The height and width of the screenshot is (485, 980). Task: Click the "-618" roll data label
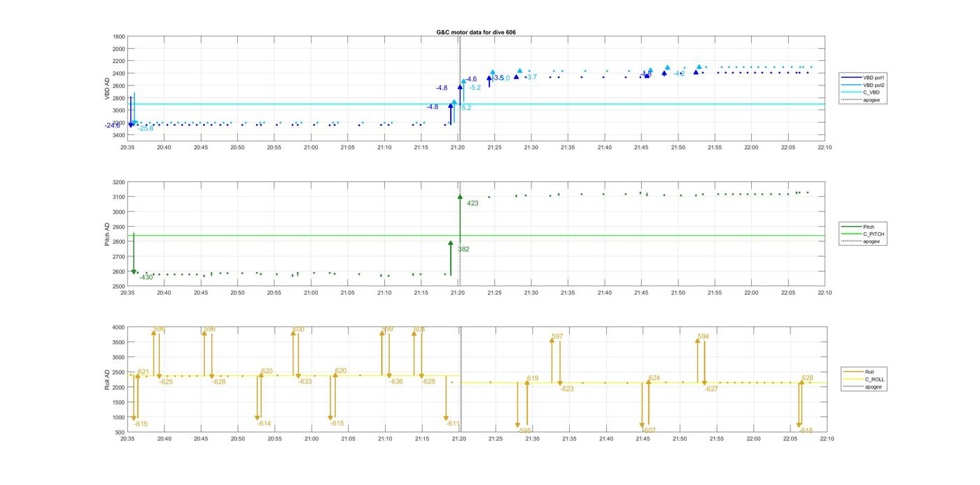[806, 431]
